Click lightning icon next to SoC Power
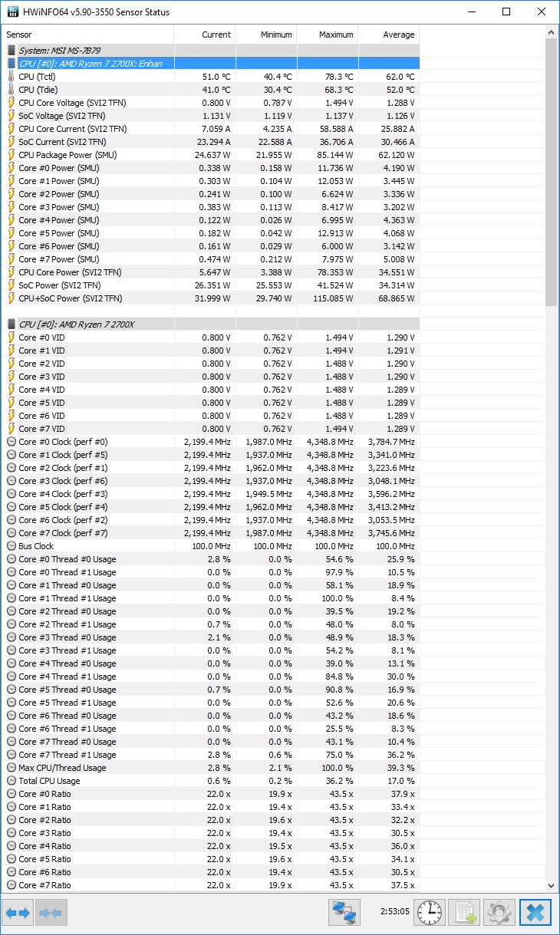This screenshot has height=935, width=560. pos(12,285)
